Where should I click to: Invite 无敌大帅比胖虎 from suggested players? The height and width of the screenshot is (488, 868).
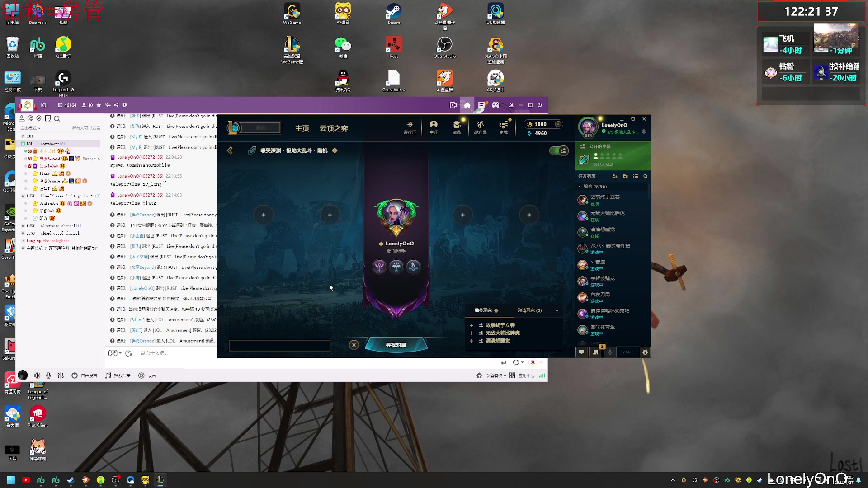(x=472, y=333)
